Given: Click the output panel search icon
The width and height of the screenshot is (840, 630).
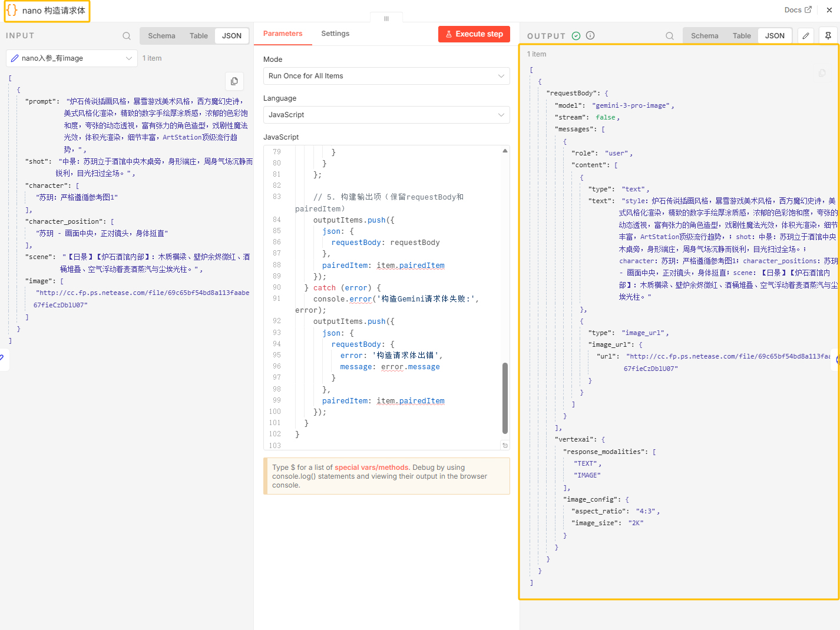Looking at the screenshot, I should point(670,36).
